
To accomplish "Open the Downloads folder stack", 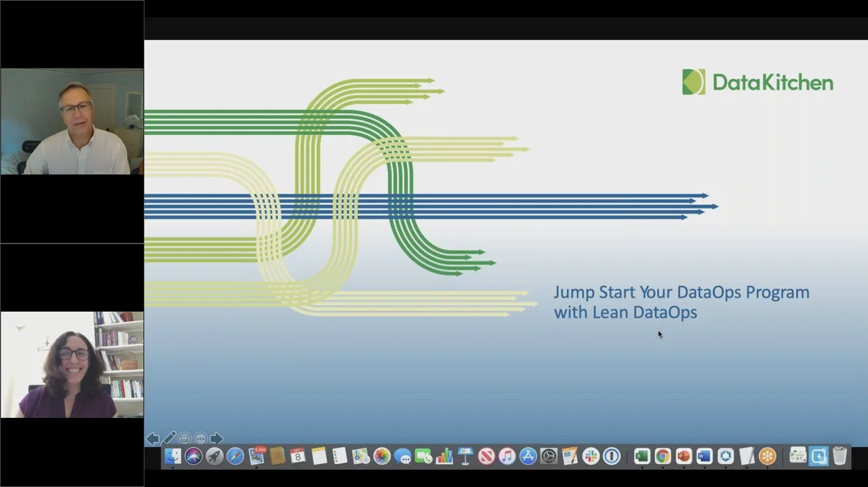I will pos(819,456).
